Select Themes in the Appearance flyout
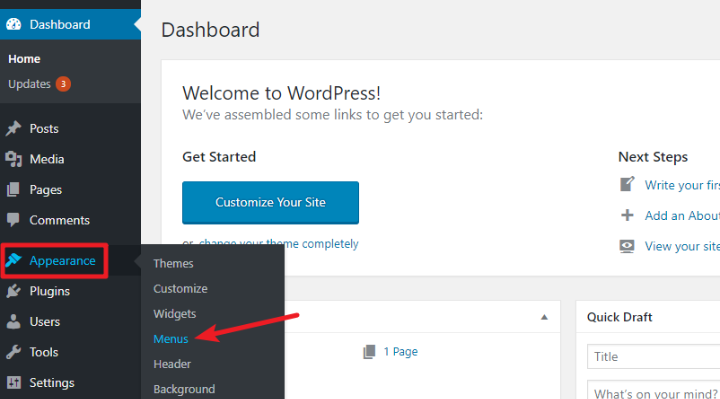The image size is (720, 399). 173,264
